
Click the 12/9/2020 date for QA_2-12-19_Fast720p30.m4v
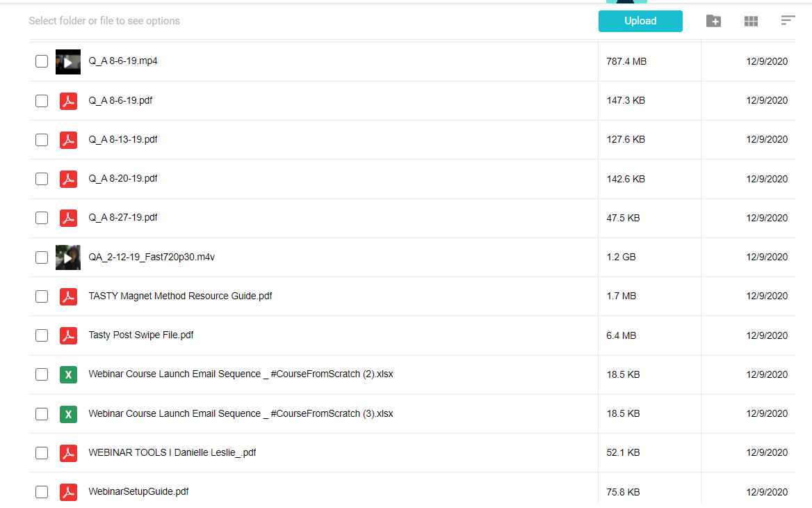pos(766,257)
